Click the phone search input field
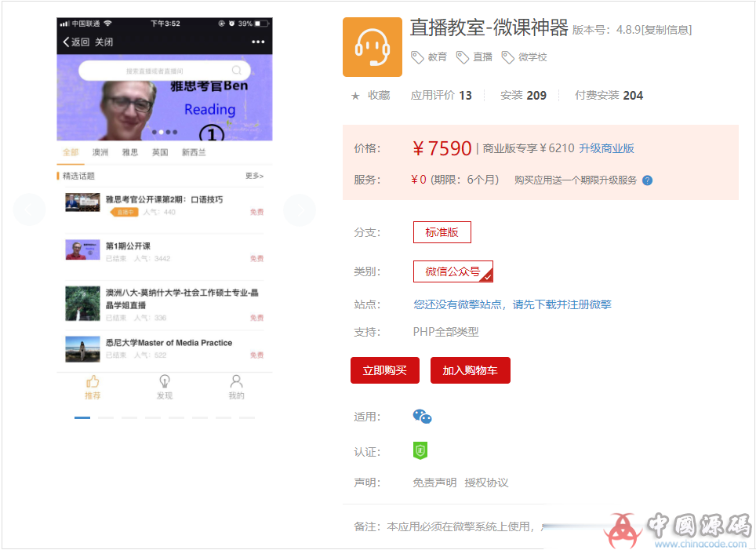 [x=165, y=71]
